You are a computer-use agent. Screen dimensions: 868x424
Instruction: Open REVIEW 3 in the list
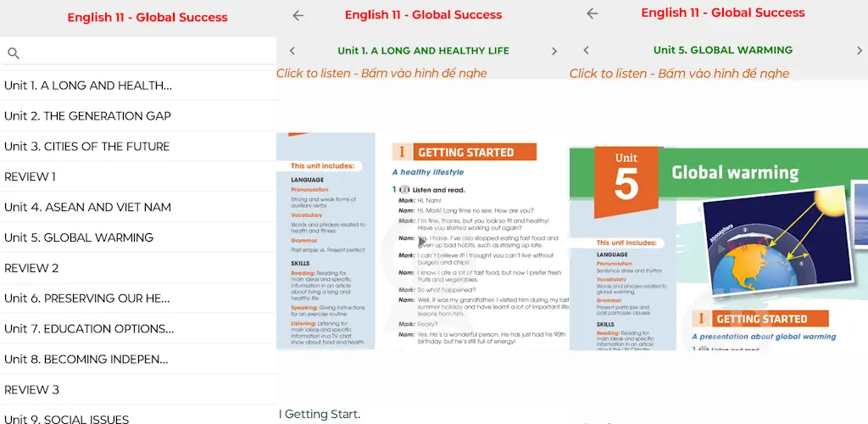click(138, 390)
